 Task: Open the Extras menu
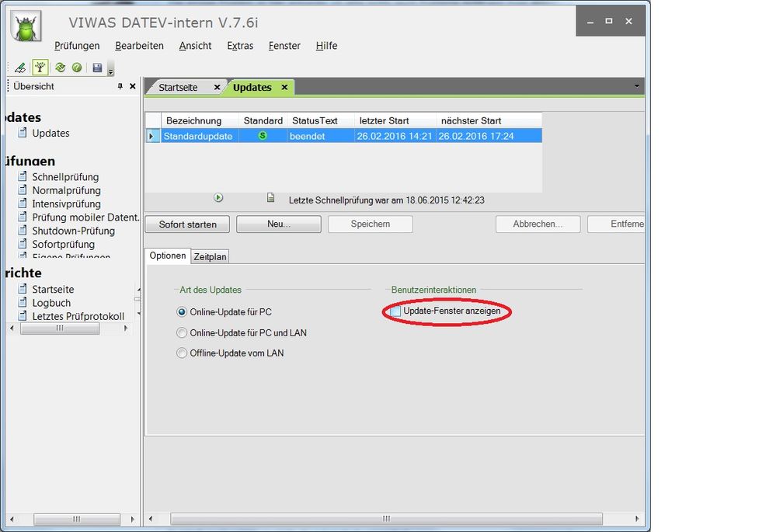pos(240,46)
